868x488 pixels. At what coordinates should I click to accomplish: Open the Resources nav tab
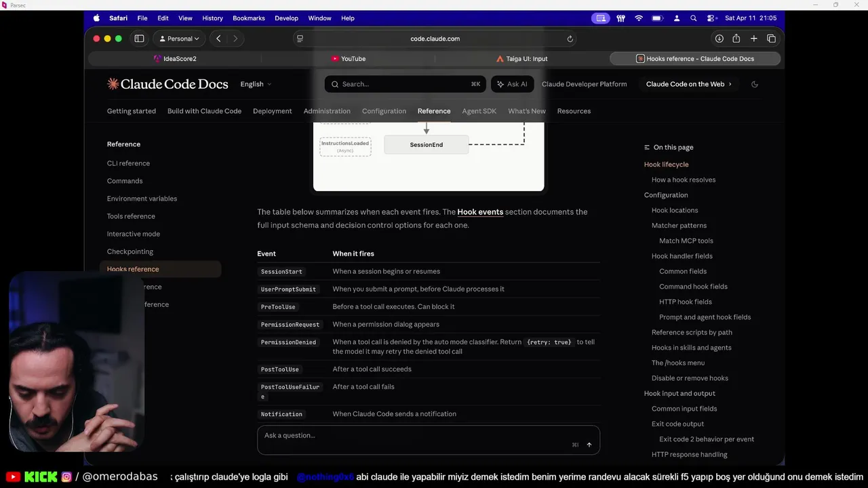[574, 111]
